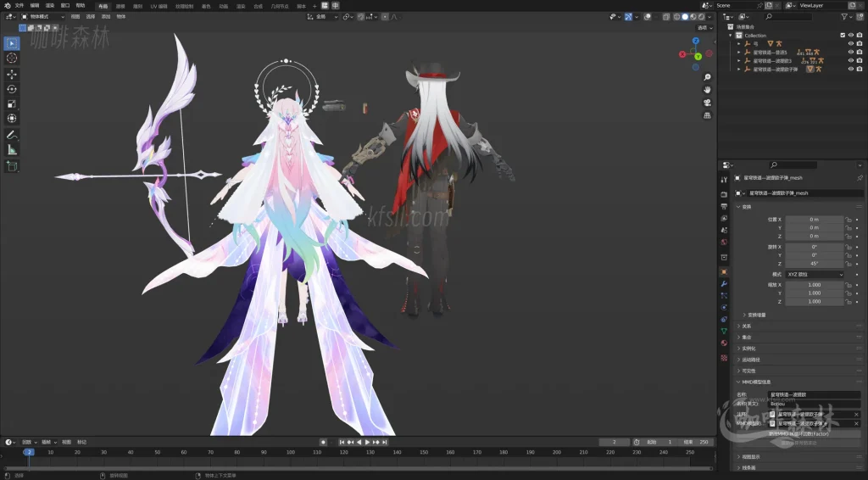The image size is (868, 480).
Task: Expand the 关系 relations panel
Action: click(746, 327)
